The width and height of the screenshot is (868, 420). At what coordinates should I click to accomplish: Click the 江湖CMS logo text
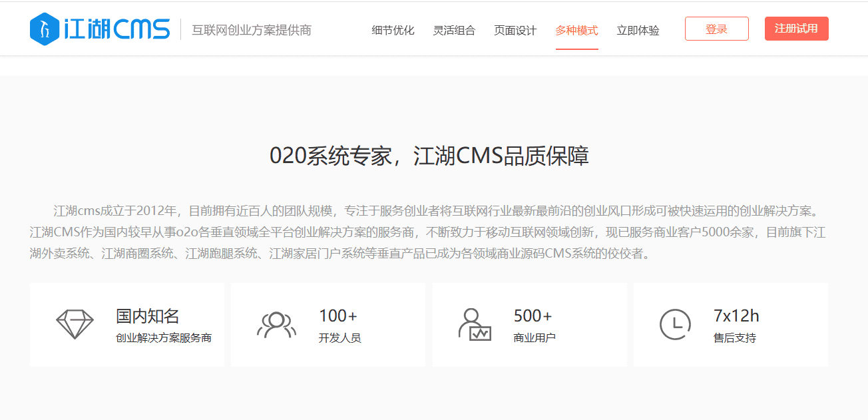pos(117,29)
